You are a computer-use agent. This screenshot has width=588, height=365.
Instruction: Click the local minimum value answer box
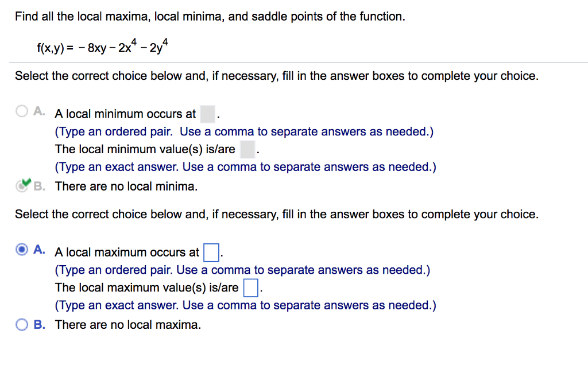247,150
